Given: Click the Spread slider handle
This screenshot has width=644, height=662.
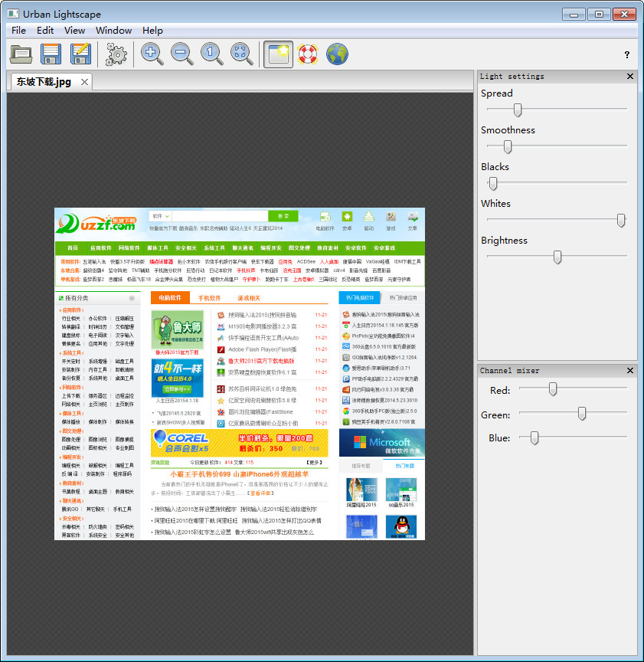Looking at the screenshot, I should (x=518, y=110).
